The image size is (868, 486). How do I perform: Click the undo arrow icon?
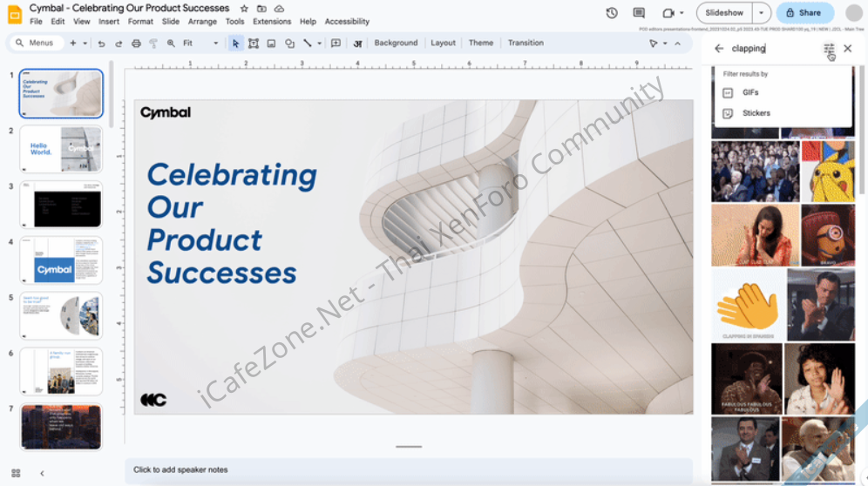pyautogui.click(x=102, y=44)
